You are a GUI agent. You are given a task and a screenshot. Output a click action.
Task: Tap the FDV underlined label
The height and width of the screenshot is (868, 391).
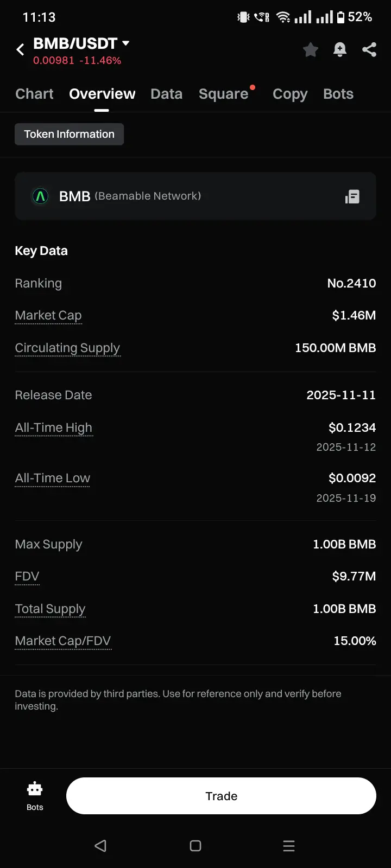click(27, 576)
